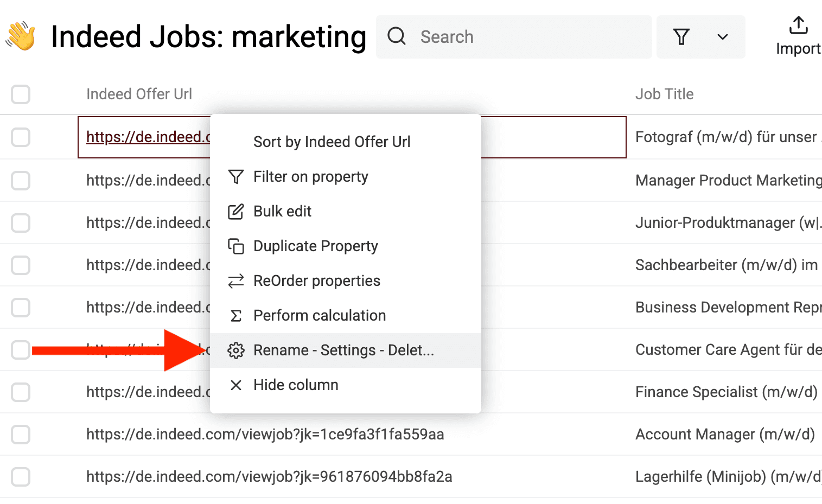Click the Duplicate Property copy icon

click(x=236, y=246)
